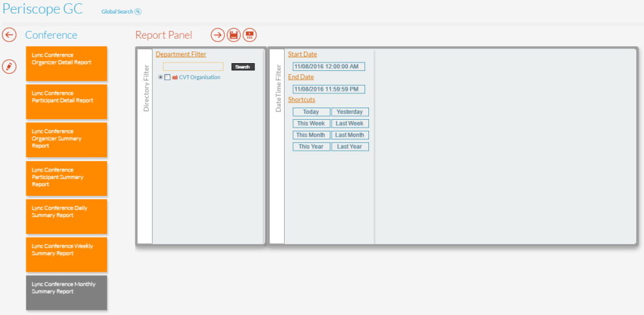This screenshot has width=644, height=315.
Task: Click the pencil edit icon
Action: [9, 66]
